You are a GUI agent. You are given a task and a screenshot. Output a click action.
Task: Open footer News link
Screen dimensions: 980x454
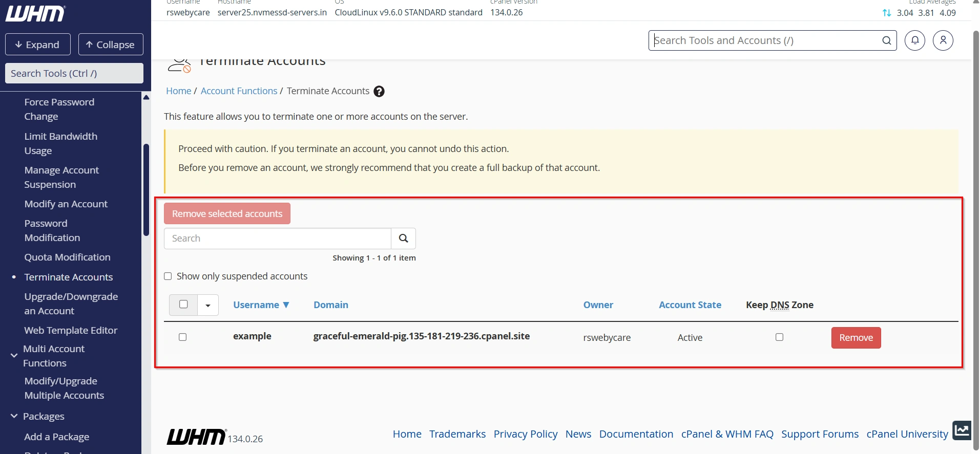point(578,434)
